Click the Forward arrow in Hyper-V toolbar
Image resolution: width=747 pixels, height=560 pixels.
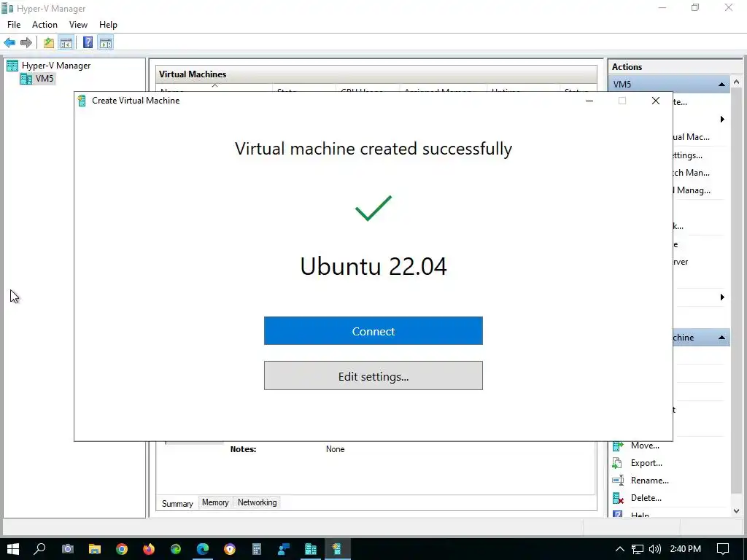coord(26,43)
